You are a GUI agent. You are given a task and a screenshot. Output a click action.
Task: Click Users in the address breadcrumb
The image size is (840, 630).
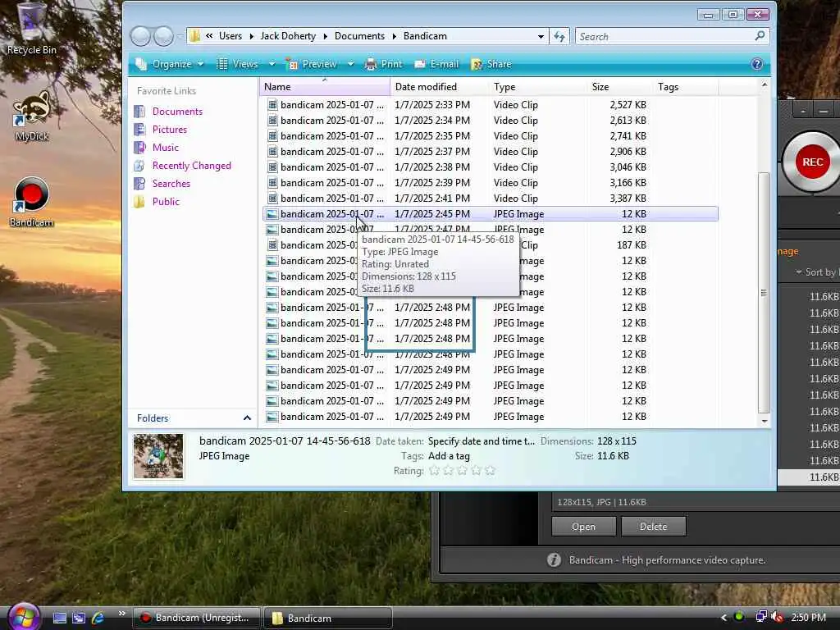point(231,36)
